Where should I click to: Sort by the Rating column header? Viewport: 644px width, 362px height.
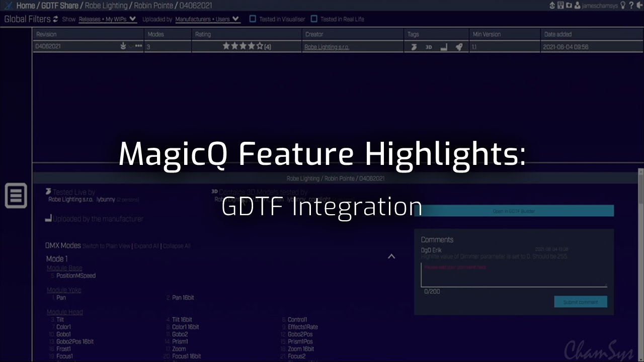(247, 34)
